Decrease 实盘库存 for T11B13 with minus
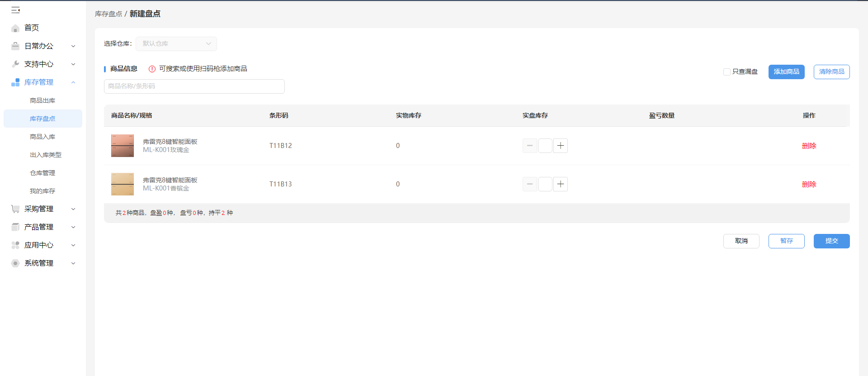 530,184
